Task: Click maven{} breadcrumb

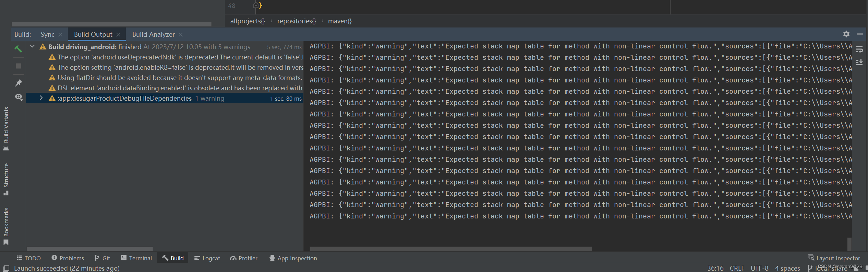Action: (x=340, y=21)
